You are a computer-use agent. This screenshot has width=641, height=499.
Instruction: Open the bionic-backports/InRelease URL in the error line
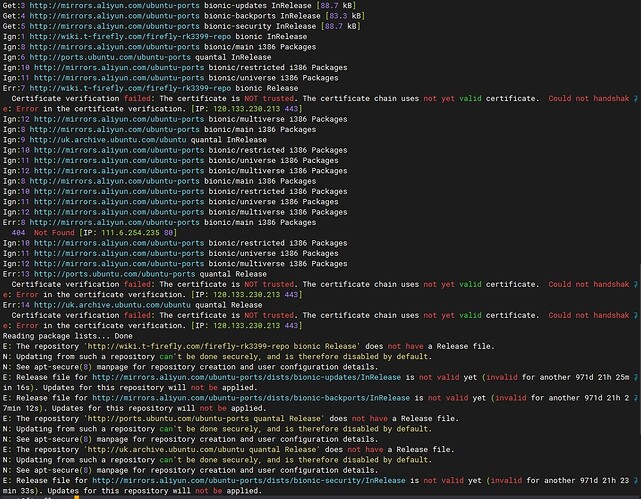[x=251, y=398]
